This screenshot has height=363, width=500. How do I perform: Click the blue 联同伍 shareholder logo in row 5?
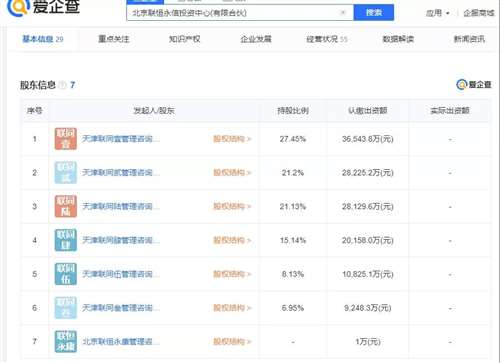(x=66, y=274)
